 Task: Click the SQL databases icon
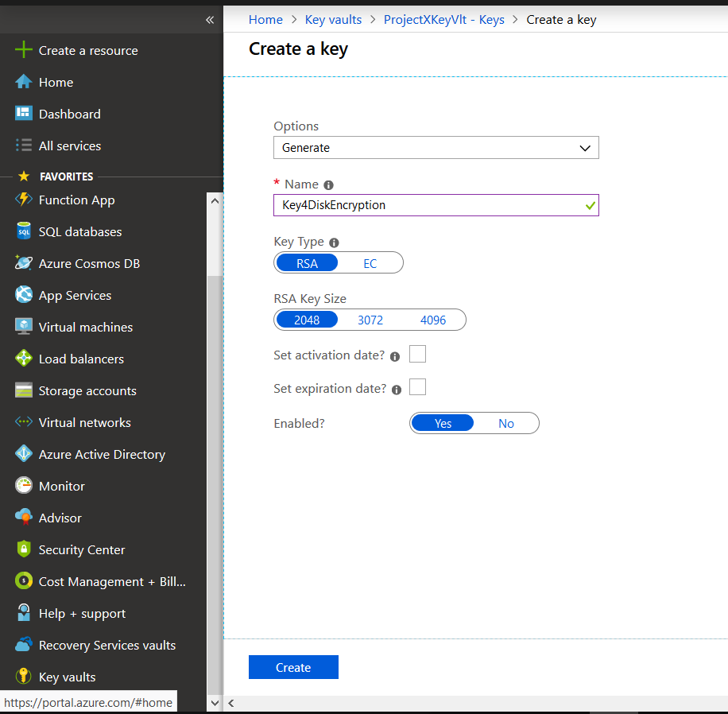click(x=24, y=231)
